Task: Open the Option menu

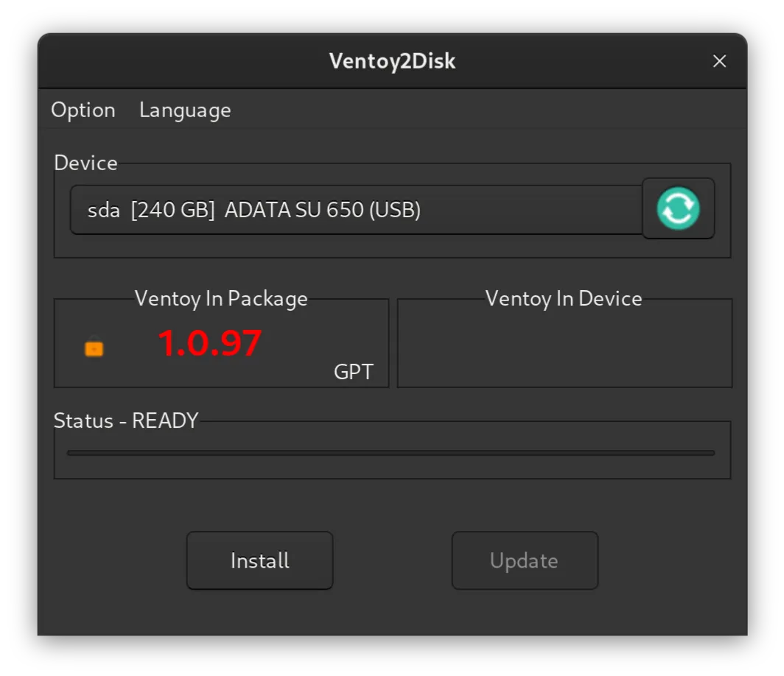Action: (x=83, y=110)
